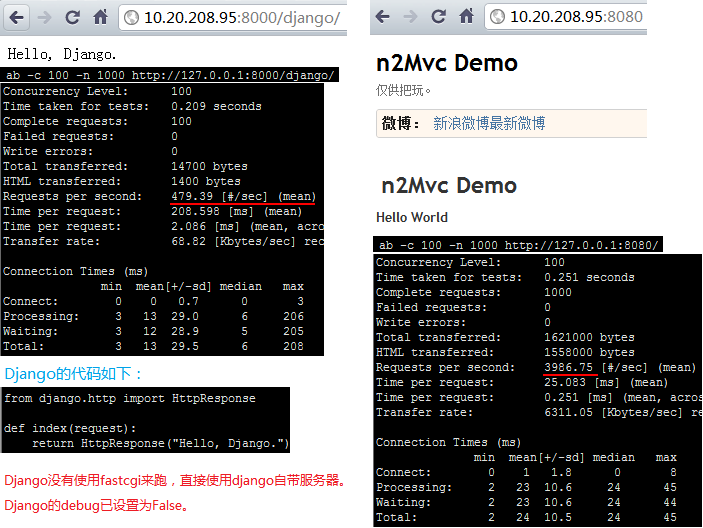Screen dimensions: 703x528
Task: Click the ab command line for port 8080
Action: click(518, 245)
